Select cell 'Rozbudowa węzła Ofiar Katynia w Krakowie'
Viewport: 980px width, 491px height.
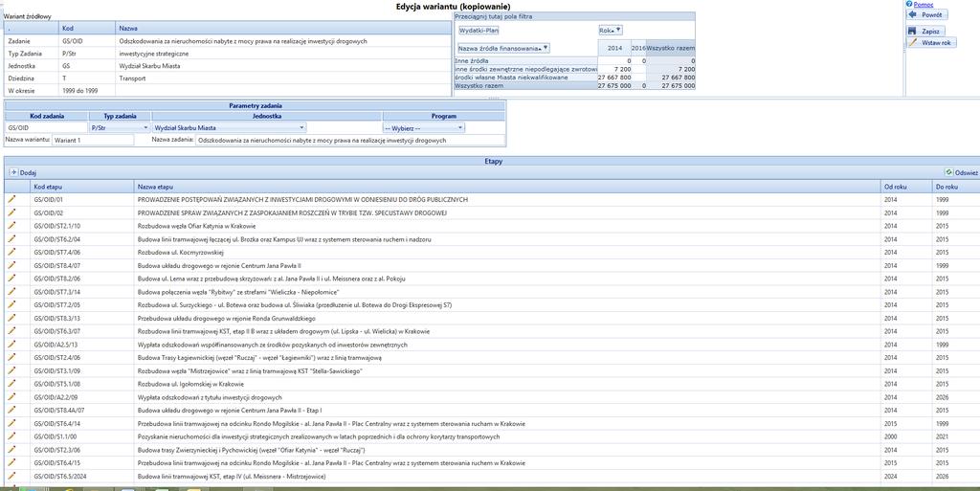pyautogui.click(x=196, y=226)
